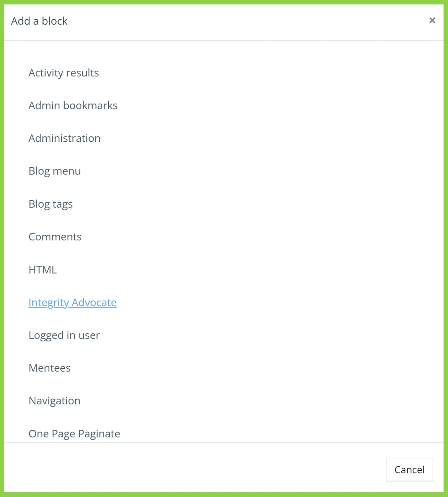The image size is (448, 497).
Task: Close the Add a block dialog
Action: coord(432,21)
